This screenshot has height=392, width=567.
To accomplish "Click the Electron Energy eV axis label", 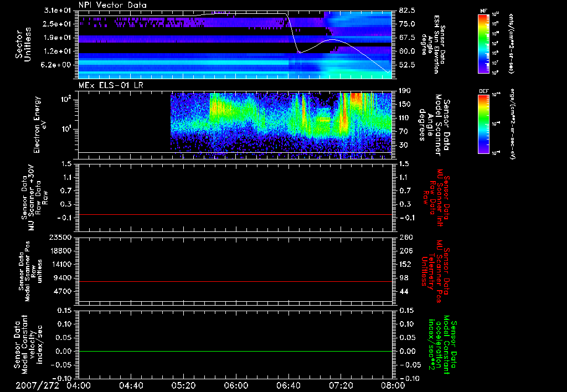I will tap(39, 125).
